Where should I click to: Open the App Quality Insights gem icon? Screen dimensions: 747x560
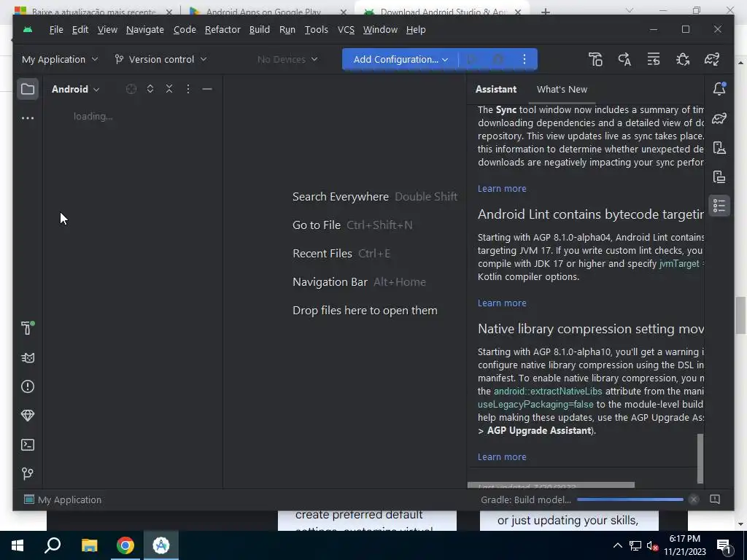click(x=28, y=416)
